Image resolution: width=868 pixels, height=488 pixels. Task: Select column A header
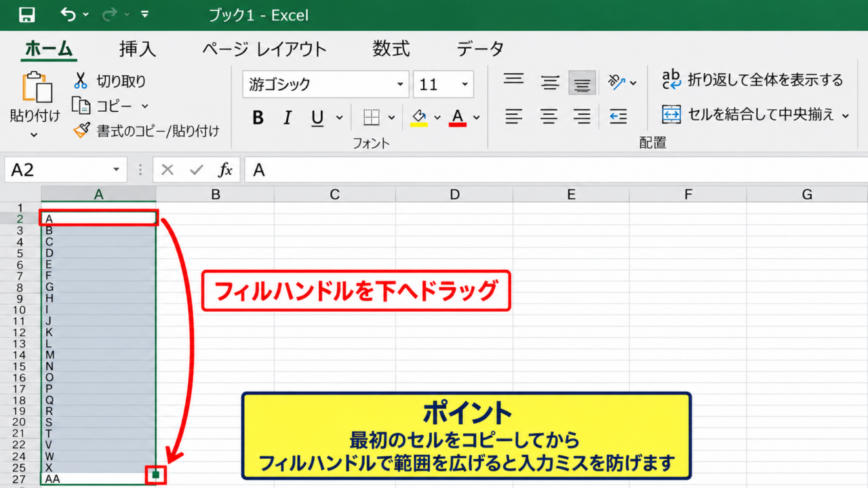click(98, 195)
